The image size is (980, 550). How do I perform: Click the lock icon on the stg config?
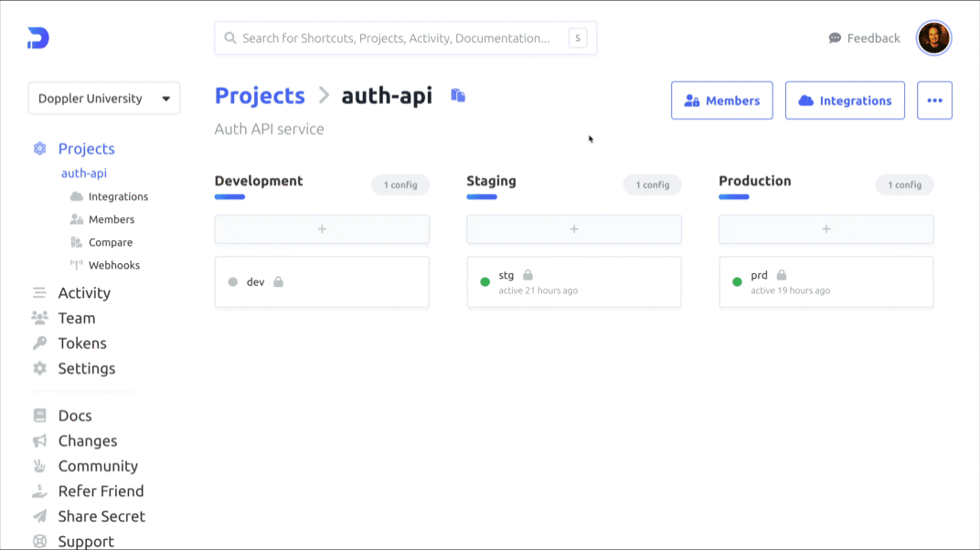tap(527, 274)
